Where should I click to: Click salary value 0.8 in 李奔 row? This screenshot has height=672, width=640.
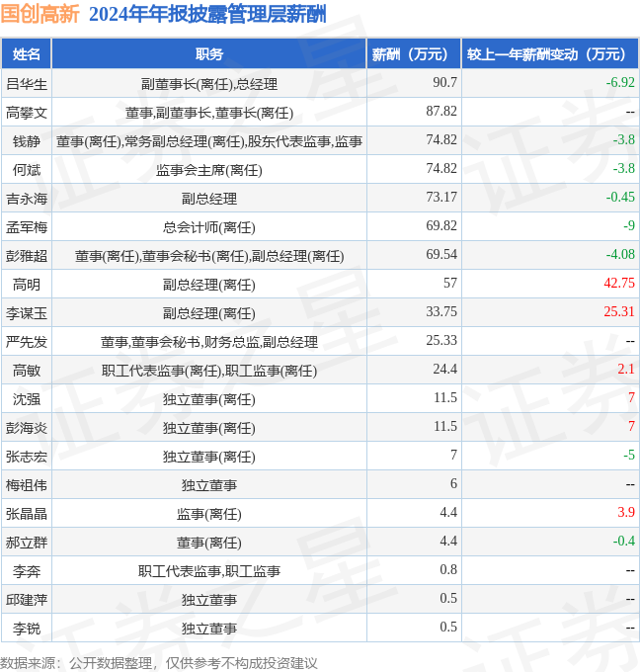click(x=448, y=569)
